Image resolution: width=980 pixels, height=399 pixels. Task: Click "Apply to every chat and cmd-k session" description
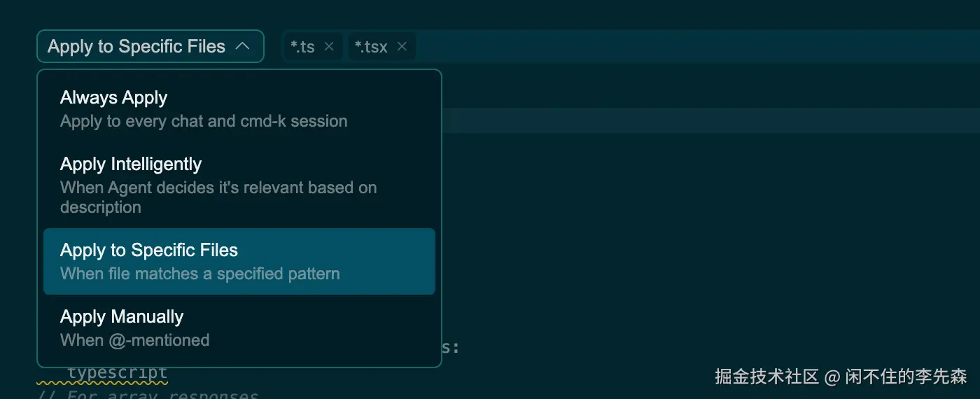[204, 121]
